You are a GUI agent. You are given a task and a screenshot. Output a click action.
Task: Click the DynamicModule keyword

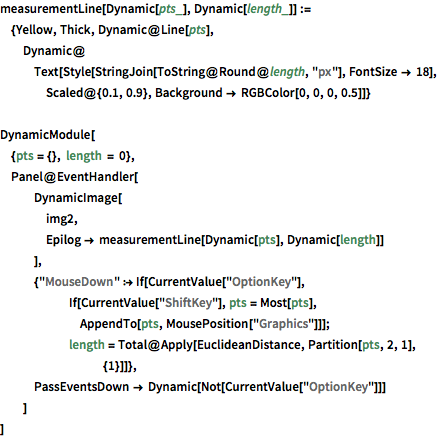(x=46, y=135)
